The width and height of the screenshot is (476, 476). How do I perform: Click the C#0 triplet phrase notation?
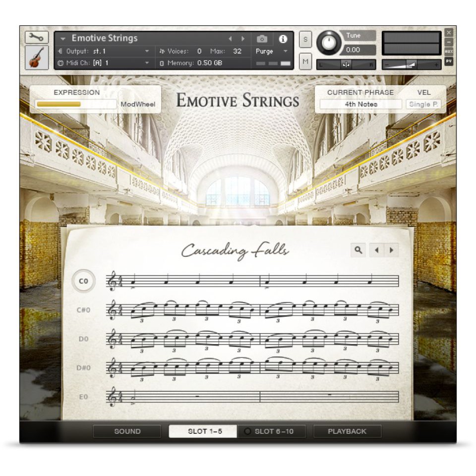coord(252,311)
